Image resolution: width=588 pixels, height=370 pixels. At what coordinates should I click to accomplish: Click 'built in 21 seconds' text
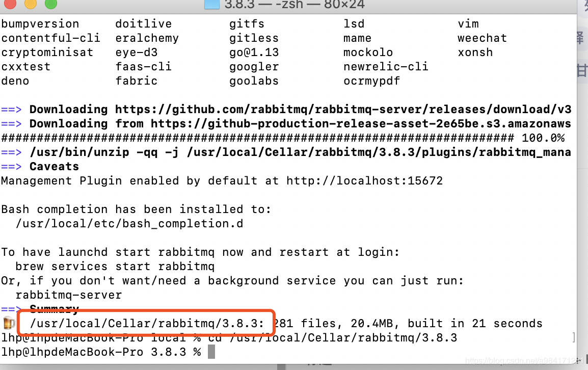click(x=475, y=324)
